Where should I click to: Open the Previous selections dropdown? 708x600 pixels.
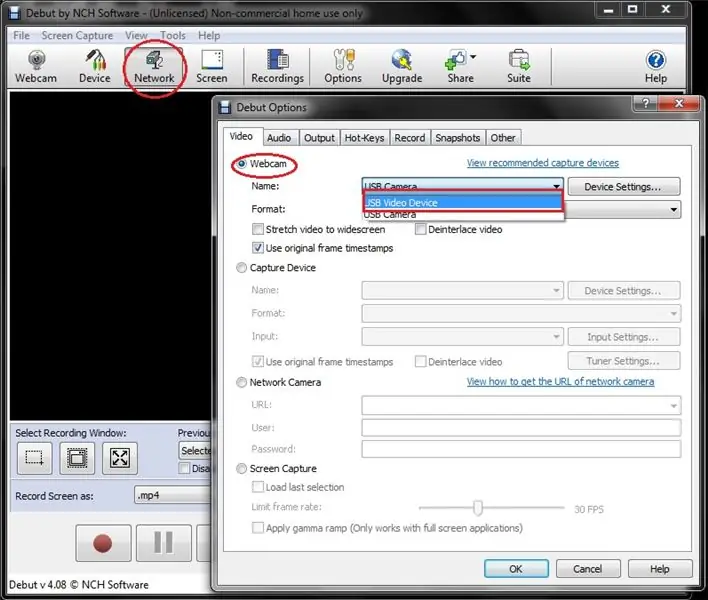(195, 451)
